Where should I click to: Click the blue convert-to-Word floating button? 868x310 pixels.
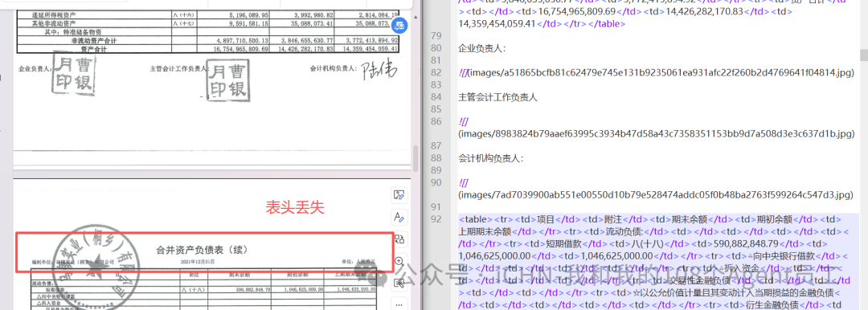(399, 26)
